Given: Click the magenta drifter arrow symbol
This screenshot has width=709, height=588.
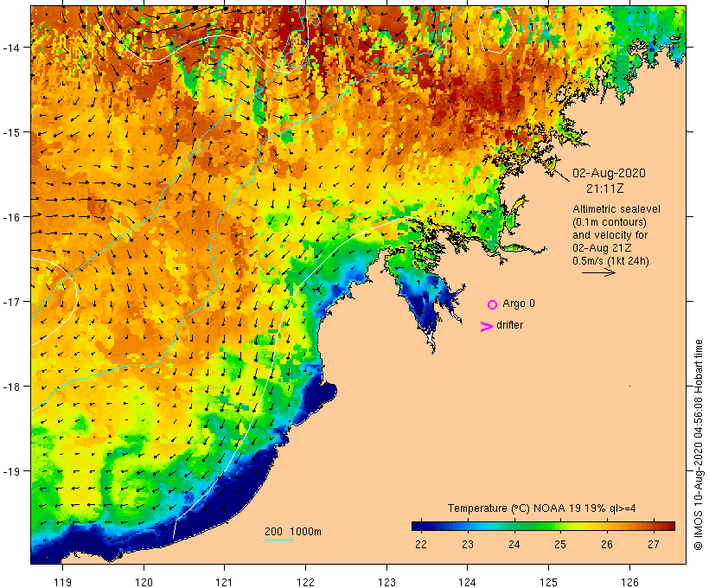Looking at the screenshot, I should 487,327.
